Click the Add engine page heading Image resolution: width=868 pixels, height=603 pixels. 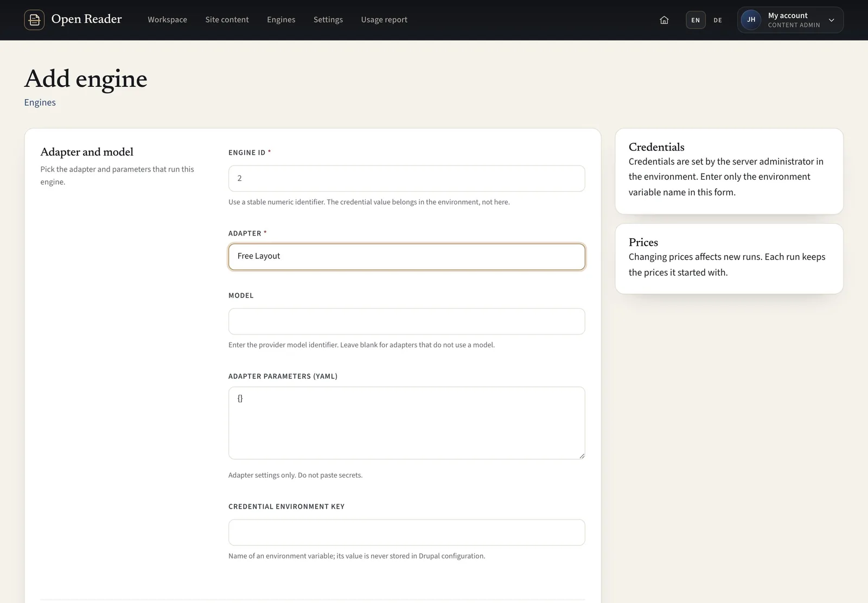pyautogui.click(x=86, y=79)
